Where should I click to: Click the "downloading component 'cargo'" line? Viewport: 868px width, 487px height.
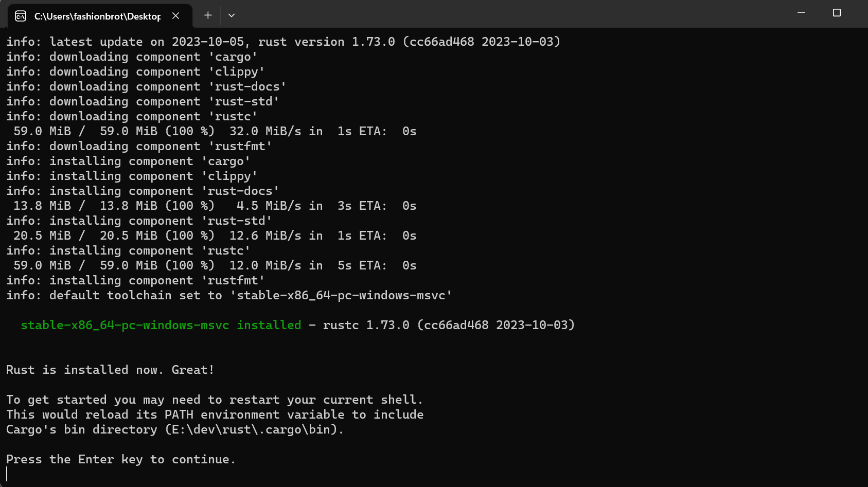pos(132,57)
